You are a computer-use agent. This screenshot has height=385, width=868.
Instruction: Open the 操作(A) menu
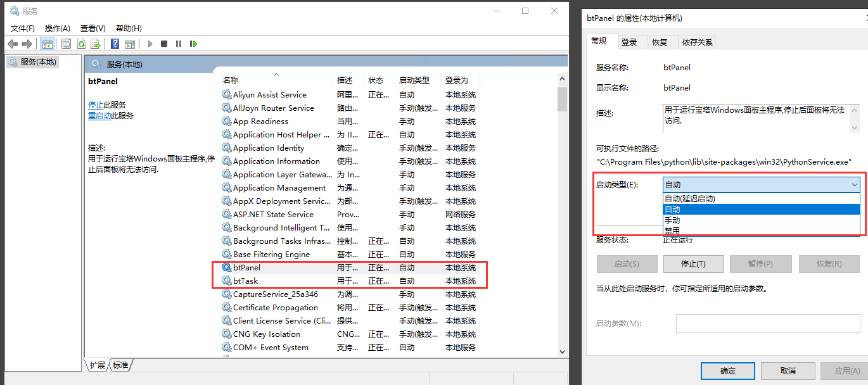[58, 28]
